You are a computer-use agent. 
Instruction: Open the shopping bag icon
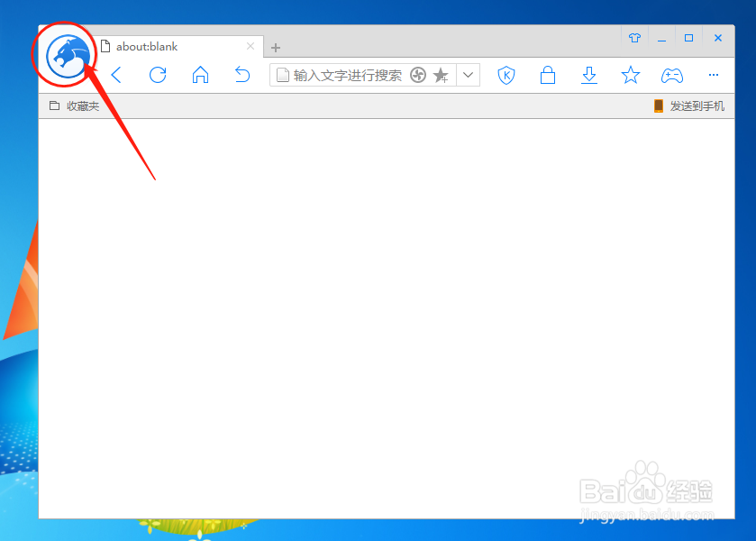pyautogui.click(x=548, y=75)
